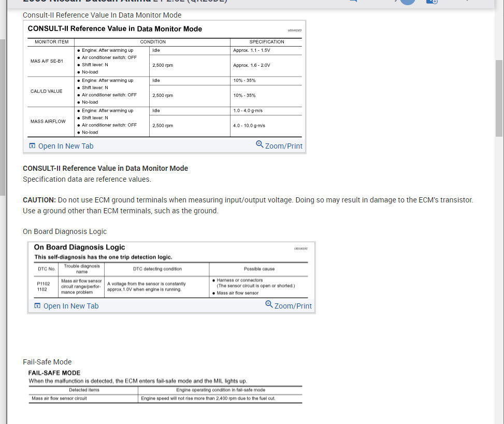The height and width of the screenshot is (424, 504).
Task: Click the right page scrollbar thumb
Action: [499, 98]
